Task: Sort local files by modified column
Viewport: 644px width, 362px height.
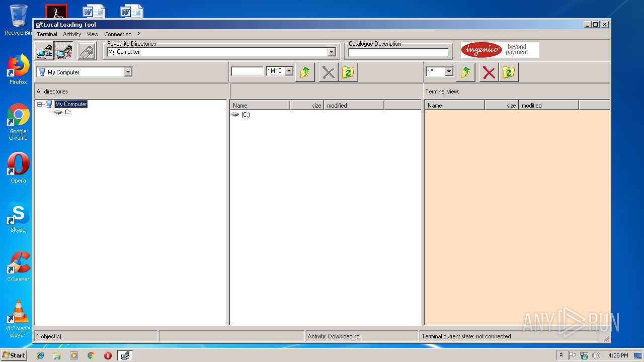Action: [x=354, y=105]
